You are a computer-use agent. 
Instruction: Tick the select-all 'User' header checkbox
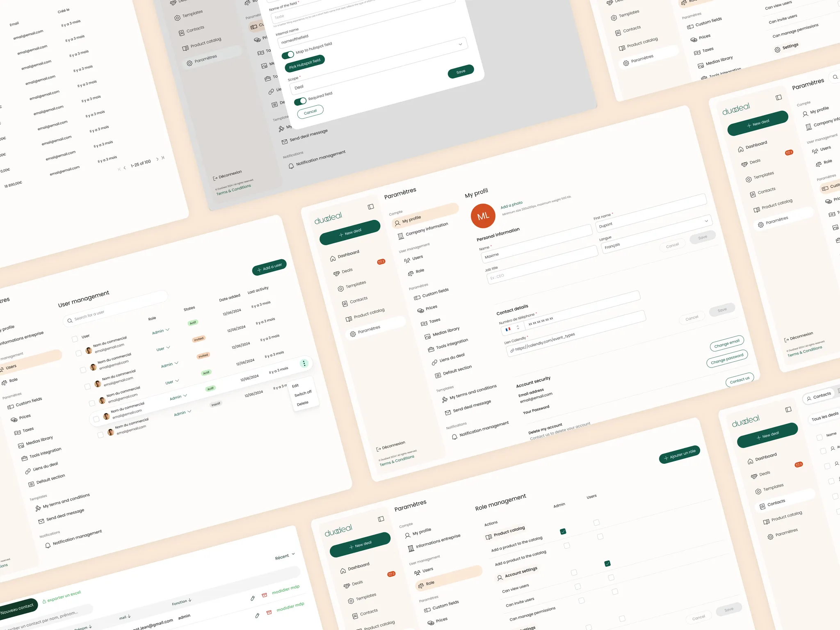(75, 339)
